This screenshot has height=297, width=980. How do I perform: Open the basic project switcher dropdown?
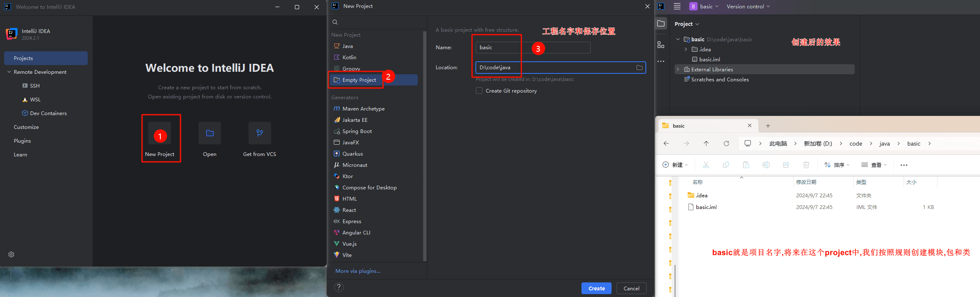point(704,6)
